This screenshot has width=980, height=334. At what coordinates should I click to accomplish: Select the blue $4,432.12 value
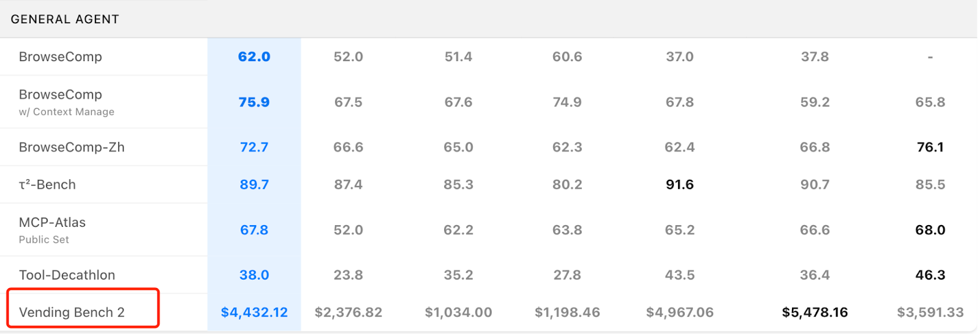(254, 313)
